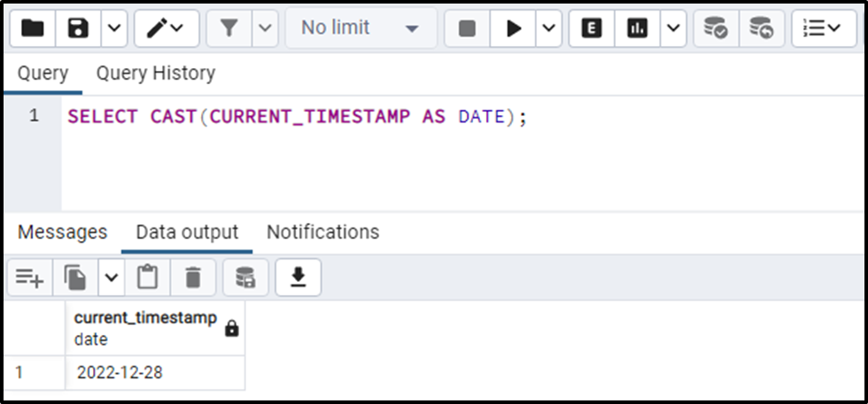Click the AS keyword in the query
868x404 pixels.
click(x=434, y=117)
